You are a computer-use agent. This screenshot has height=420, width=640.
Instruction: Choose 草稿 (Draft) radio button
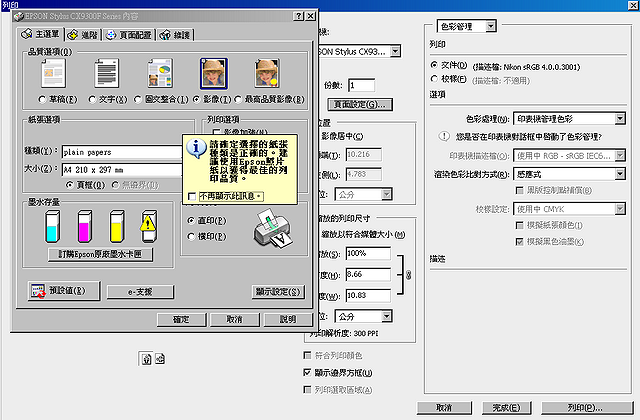coord(42,99)
